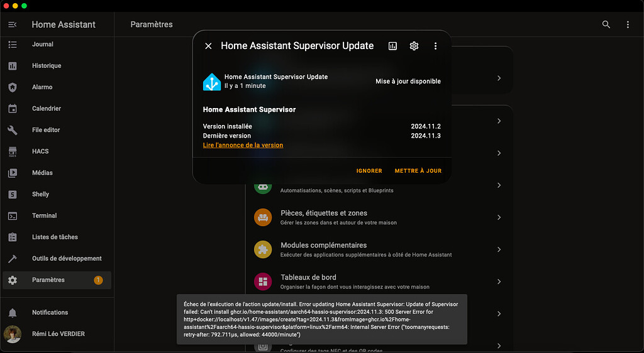The width and height of the screenshot is (644, 353).
Task: Click the update failure error toast
Action: pyautogui.click(x=321, y=319)
